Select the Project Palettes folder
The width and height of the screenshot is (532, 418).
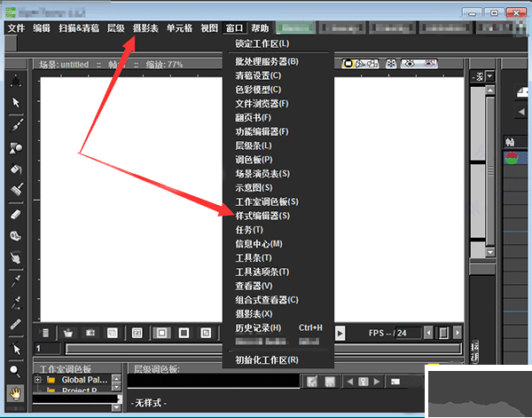coord(79,390)
